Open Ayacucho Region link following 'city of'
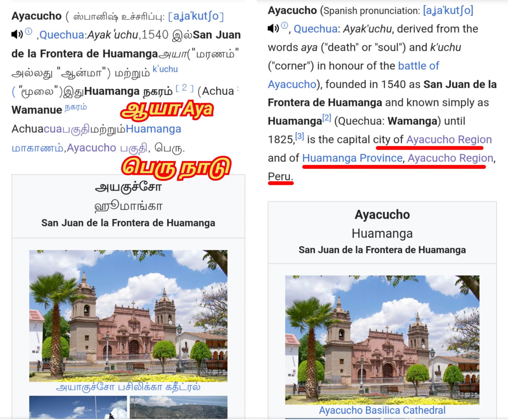The width and height of the screenshot is (508, 420). [x=449, y=140]
